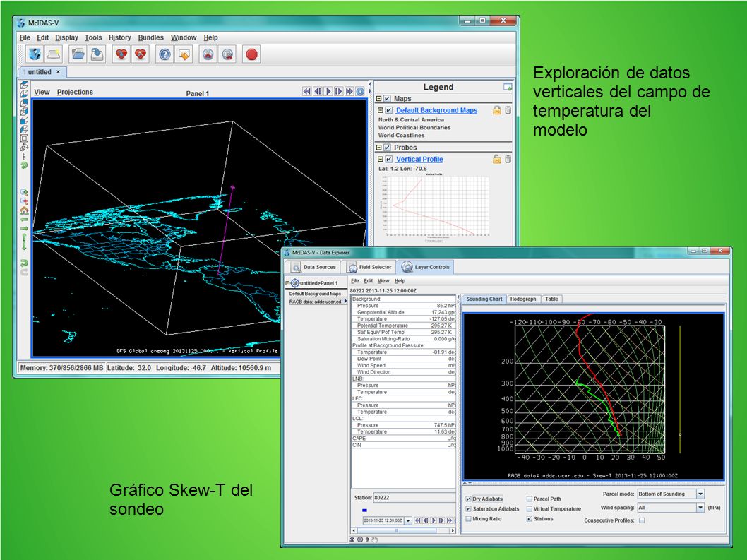Uncheck Dry Adiabats
747x560 pixels.
coord(468,499)
